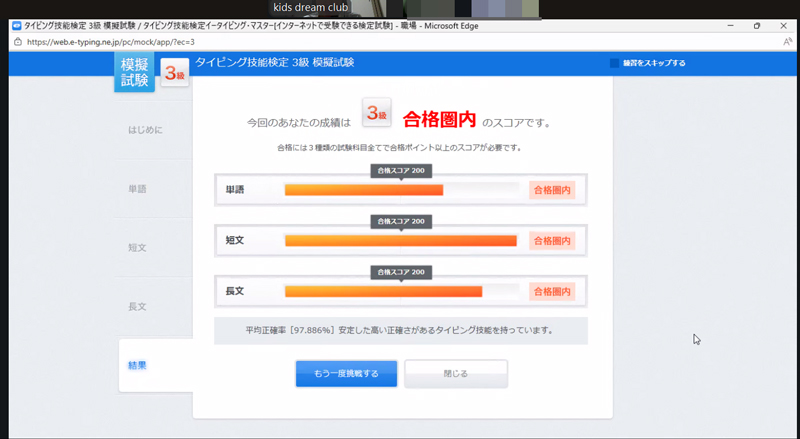Click the もう一度挑戦する button
Image resolution: width=800 pixels, height=439 pixels.
click(x=346, y=374)
